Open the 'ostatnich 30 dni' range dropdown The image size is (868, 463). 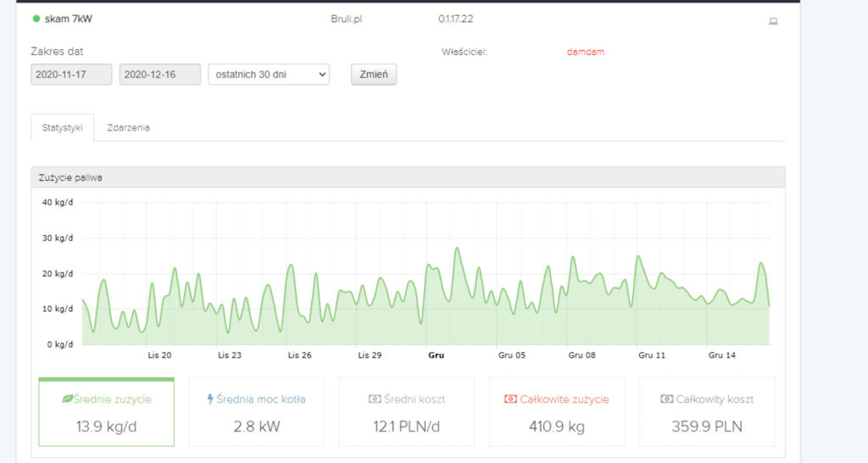point(268,75)
